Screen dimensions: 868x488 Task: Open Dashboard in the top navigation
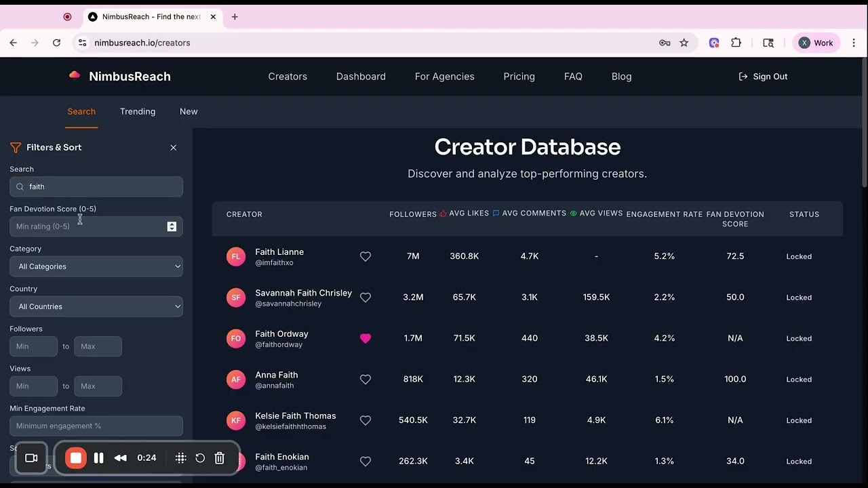[361, 77]
